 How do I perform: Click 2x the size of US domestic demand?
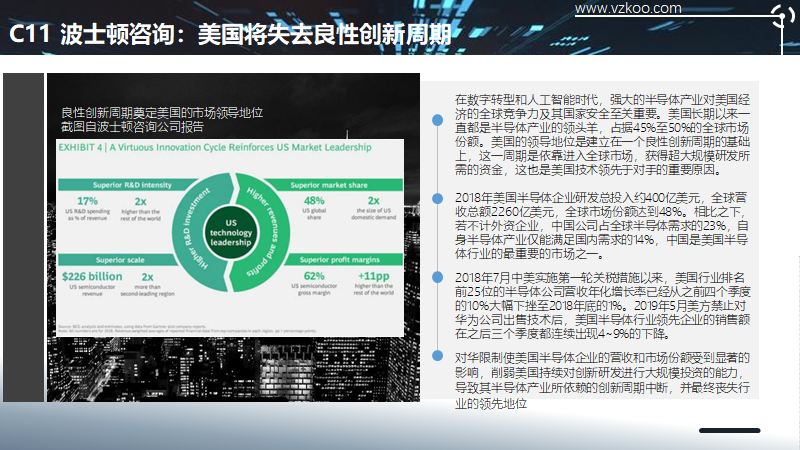click(x=373, y=208)
